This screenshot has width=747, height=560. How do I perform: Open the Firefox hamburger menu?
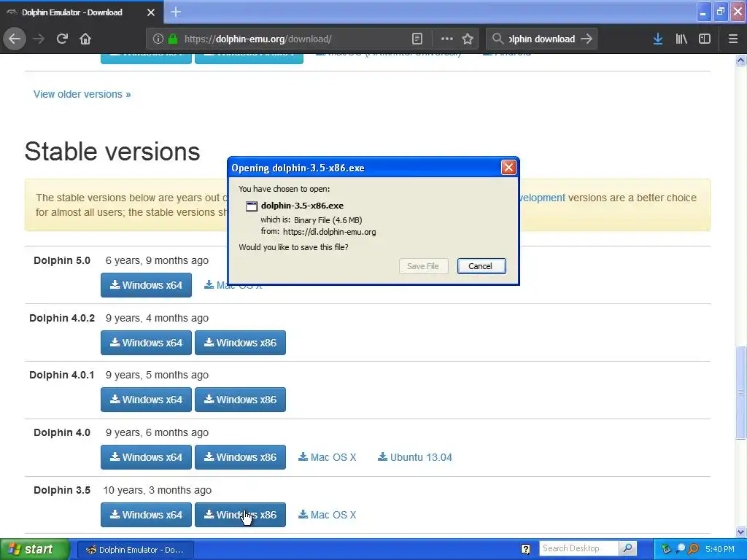click(733, 39)
